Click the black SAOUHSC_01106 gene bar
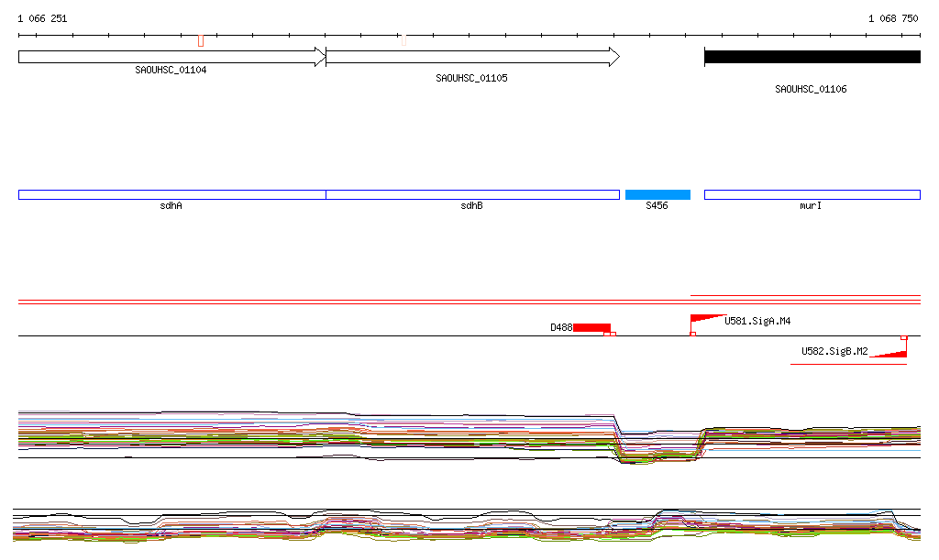The height and width of the screenshot is (560, 939). [812, 57]
